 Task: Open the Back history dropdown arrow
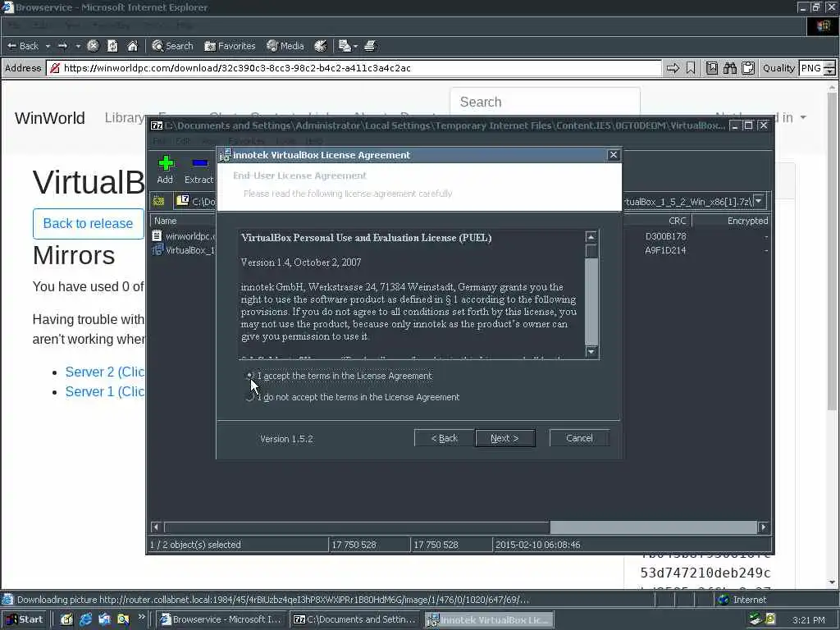tap(48, 46)
